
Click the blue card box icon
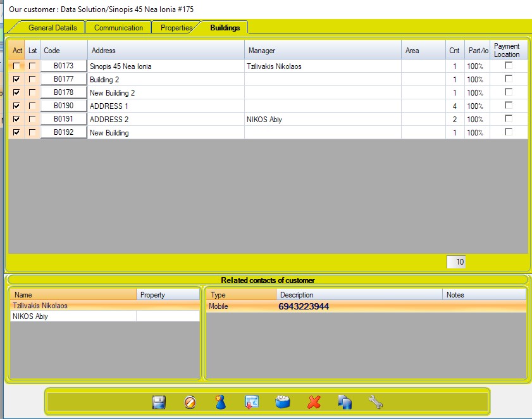click(283, 403)
